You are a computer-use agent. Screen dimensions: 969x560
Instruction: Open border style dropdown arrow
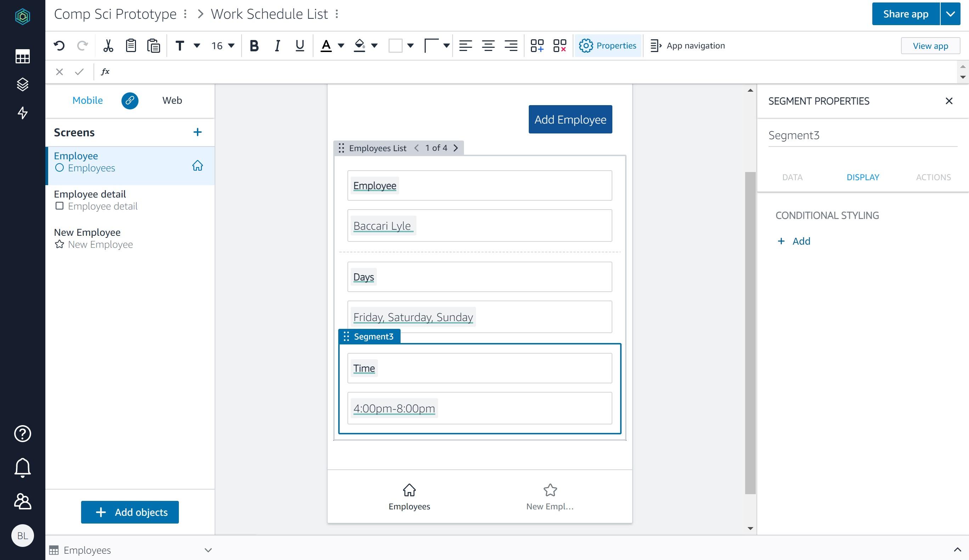[x=446, y=46]
